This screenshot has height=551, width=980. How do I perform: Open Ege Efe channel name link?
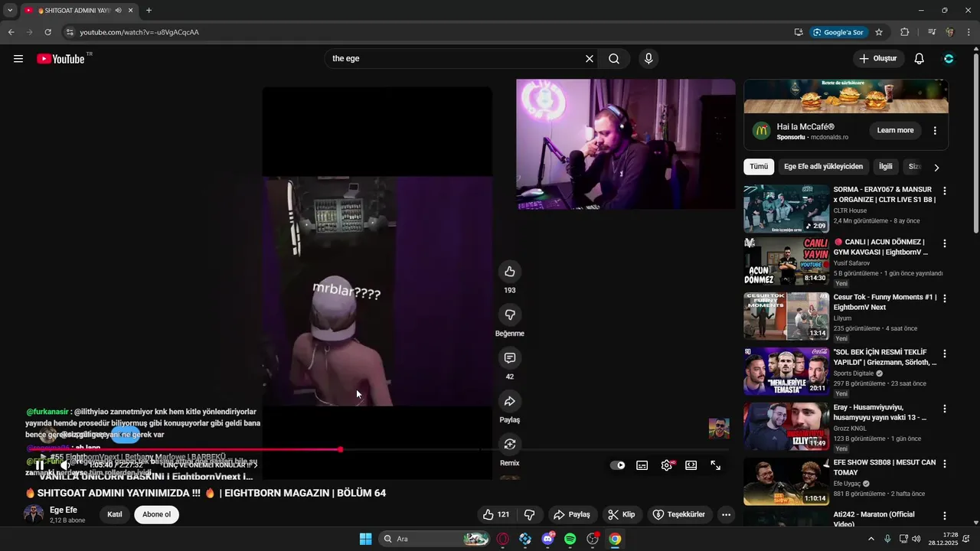(x=64, y=510)
